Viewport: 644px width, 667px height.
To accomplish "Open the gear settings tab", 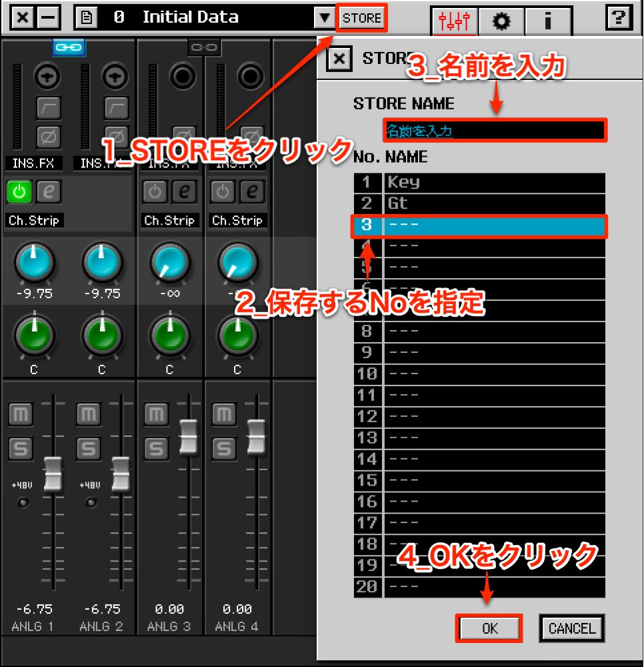I will point(501,21).
